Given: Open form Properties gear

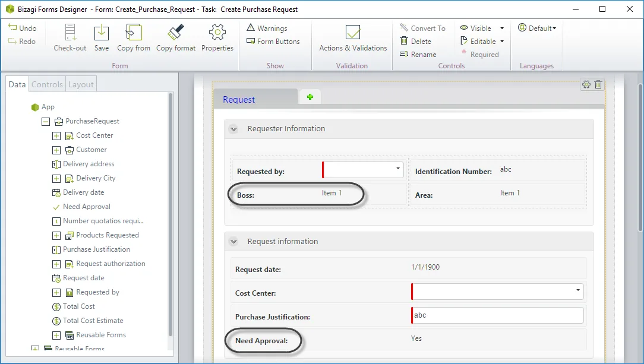Looking at the screenshot, I should [217, 33].
